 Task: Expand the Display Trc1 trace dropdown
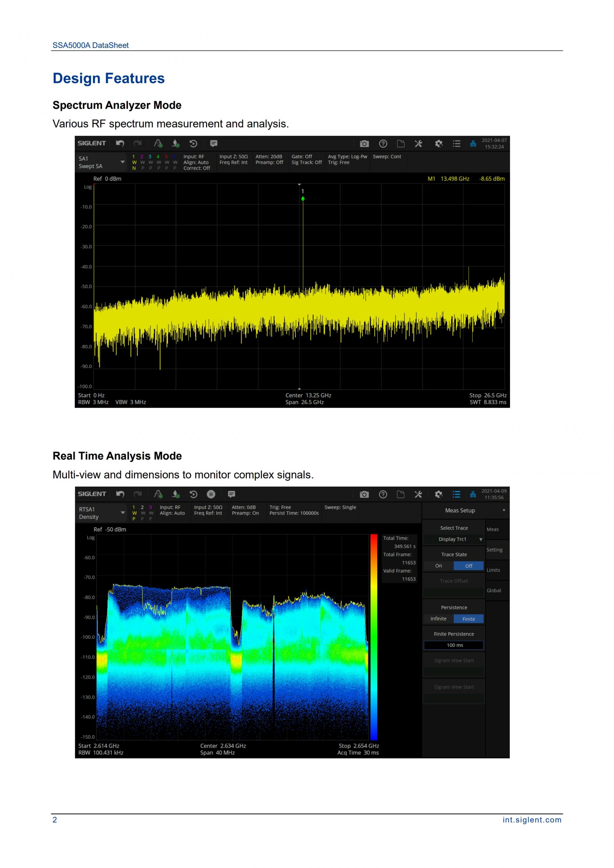454,539
